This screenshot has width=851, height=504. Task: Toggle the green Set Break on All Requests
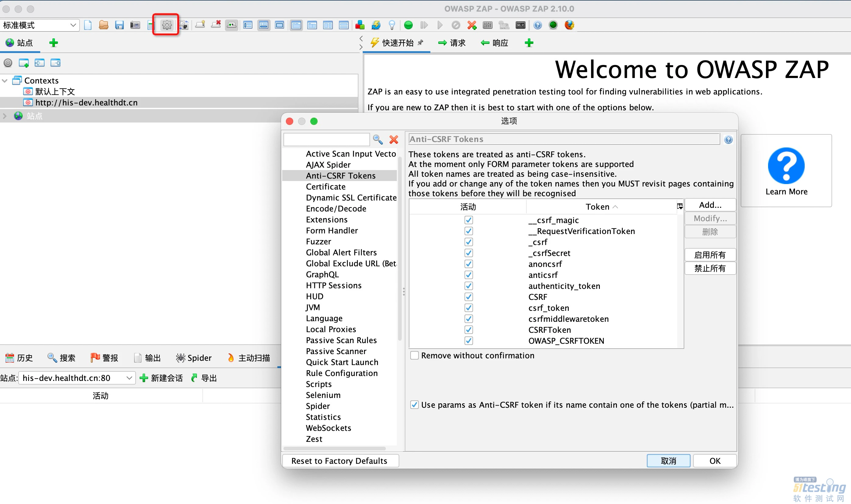point(408,25)
